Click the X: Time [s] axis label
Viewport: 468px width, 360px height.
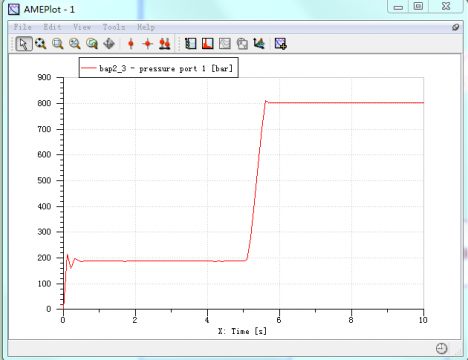tap(243, 331)
